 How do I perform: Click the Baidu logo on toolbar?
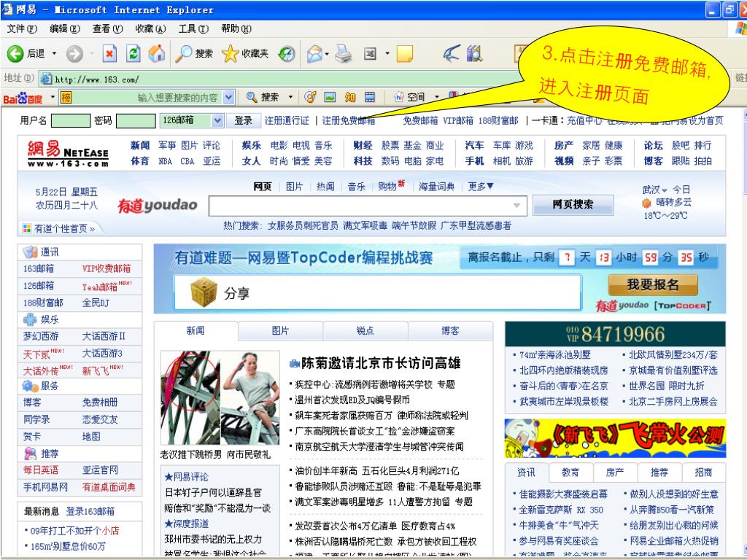pyautogui.click(x=23, y=98)
